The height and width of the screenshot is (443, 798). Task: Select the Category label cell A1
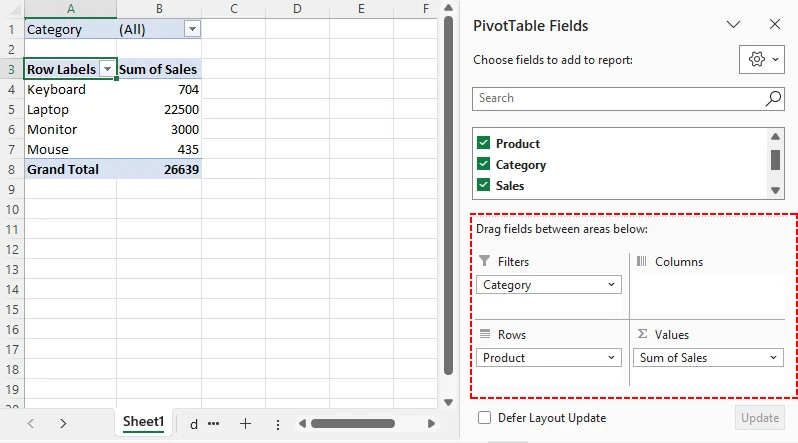pos(70,29)
